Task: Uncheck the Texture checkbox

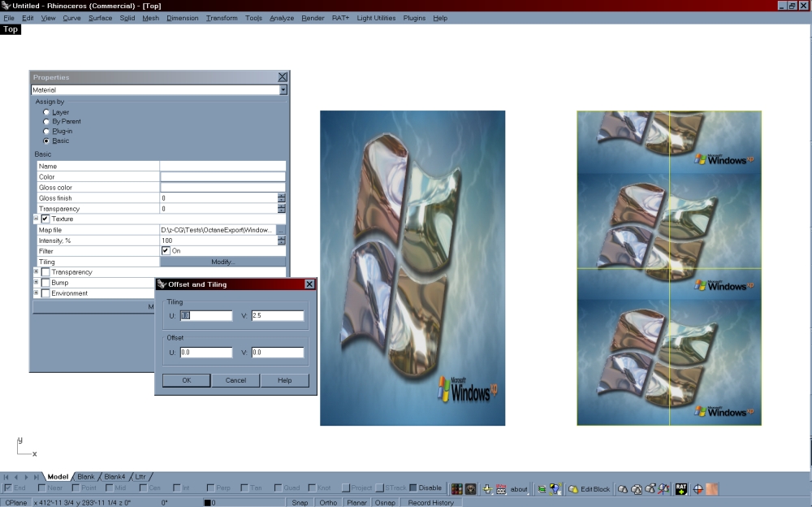Action: (45, 219)
